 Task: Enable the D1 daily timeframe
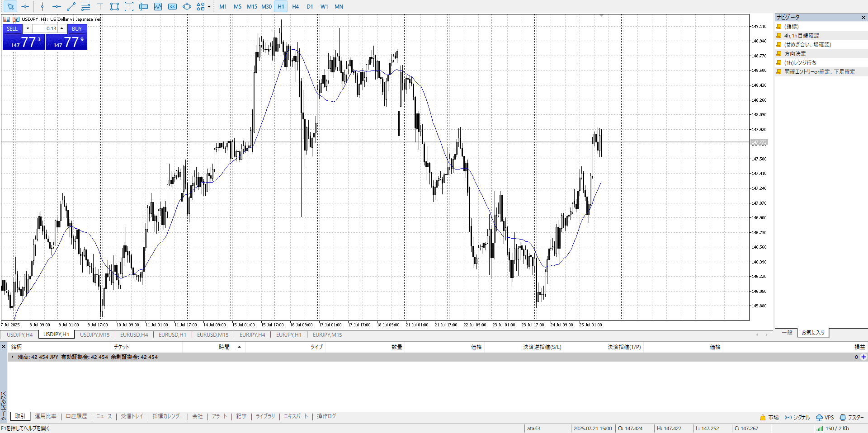[x=310, y=7]
